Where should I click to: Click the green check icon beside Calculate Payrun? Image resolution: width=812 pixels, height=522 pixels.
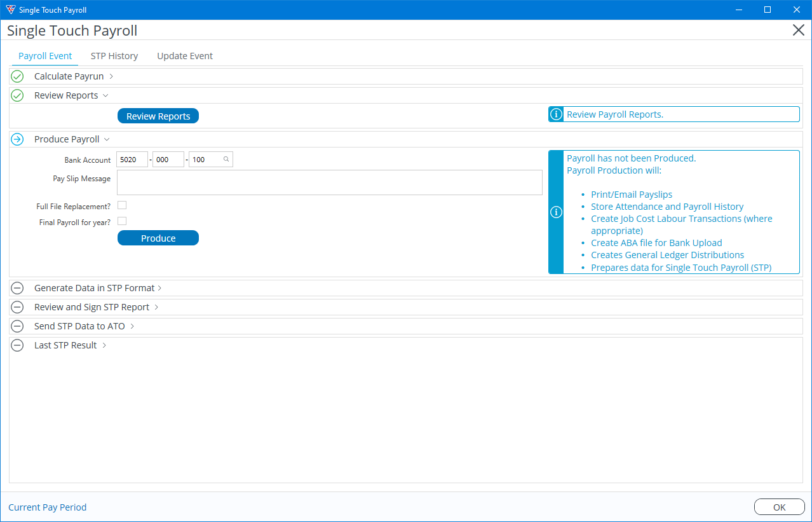[17, 76]
